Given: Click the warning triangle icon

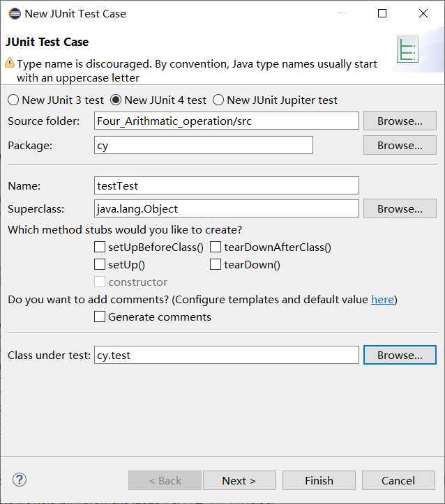Looking at the screenshot, I should 10,63.
